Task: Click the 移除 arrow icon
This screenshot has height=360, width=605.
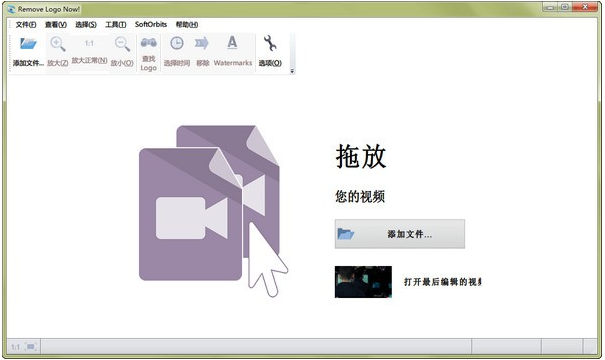Action: click(x=202, y=43)
